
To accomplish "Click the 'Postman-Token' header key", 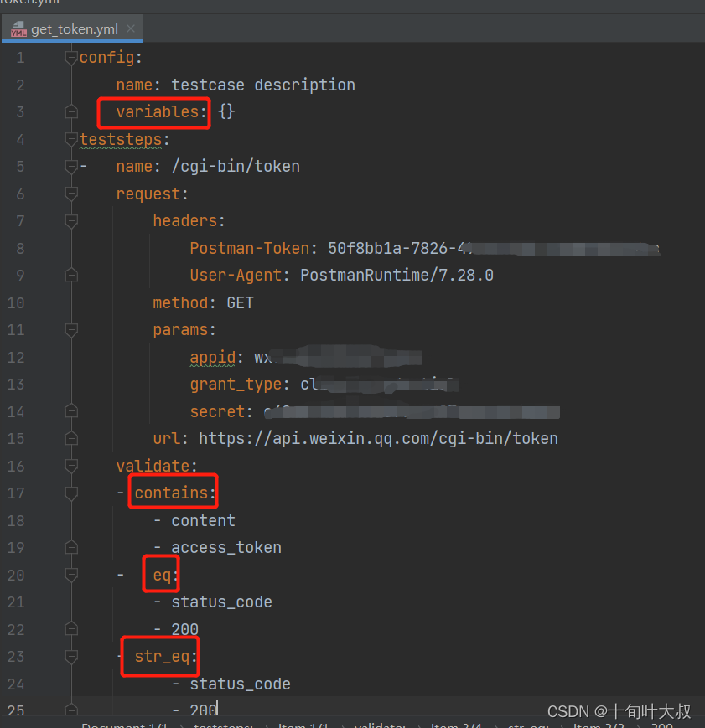I will pyautogui.click(x=250, y=249).
